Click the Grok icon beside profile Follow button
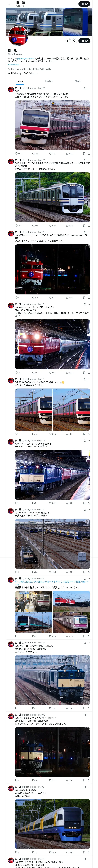 (x=68, y=41)
